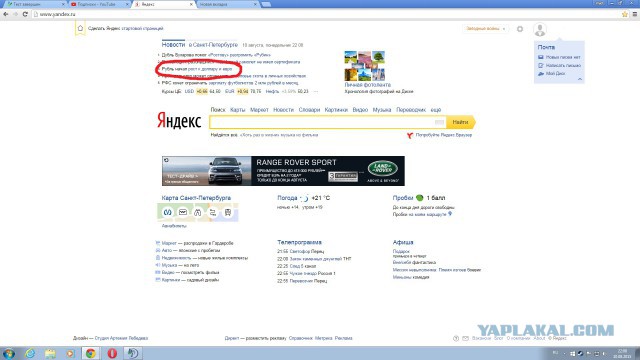The height and width of the screenshot is (360, 640).
Task: Open Карты in the services menu
Action: 238,110
